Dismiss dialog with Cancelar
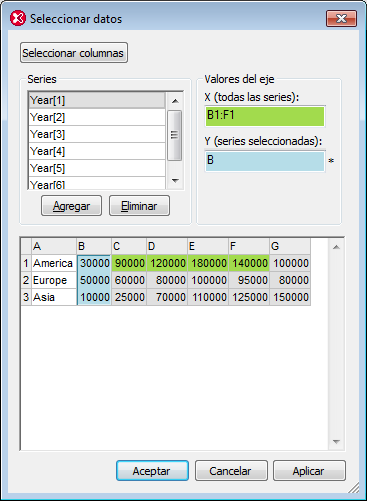The image size is (367, 501). (x=231, y=471)
